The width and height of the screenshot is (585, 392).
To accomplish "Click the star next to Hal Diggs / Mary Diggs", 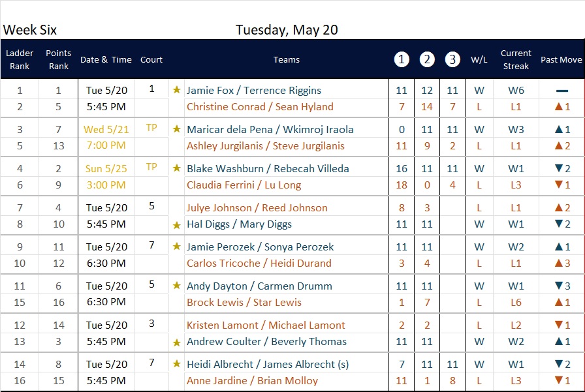I will (177, 225).
